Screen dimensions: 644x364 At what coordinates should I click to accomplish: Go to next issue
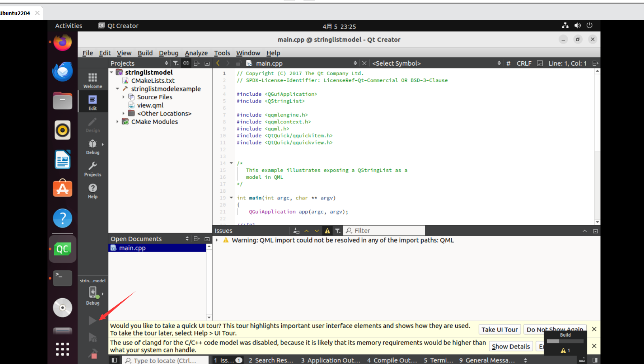click(317, 231)
